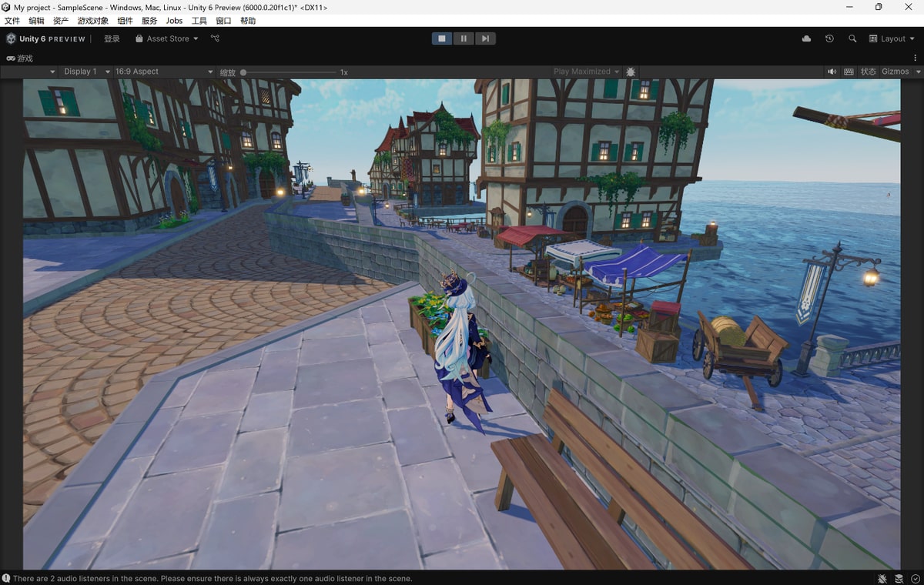Click the 缩放 scale slider handle

point(243,72)
